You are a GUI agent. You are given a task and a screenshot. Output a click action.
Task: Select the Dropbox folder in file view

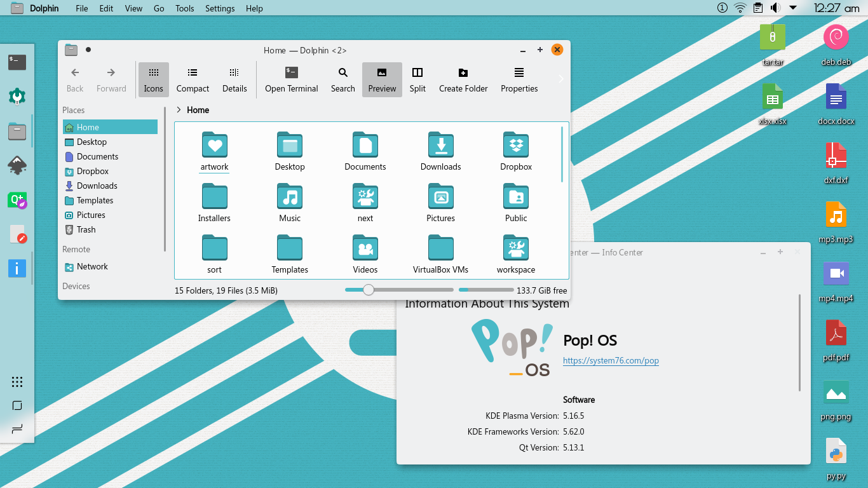[516, 151]
